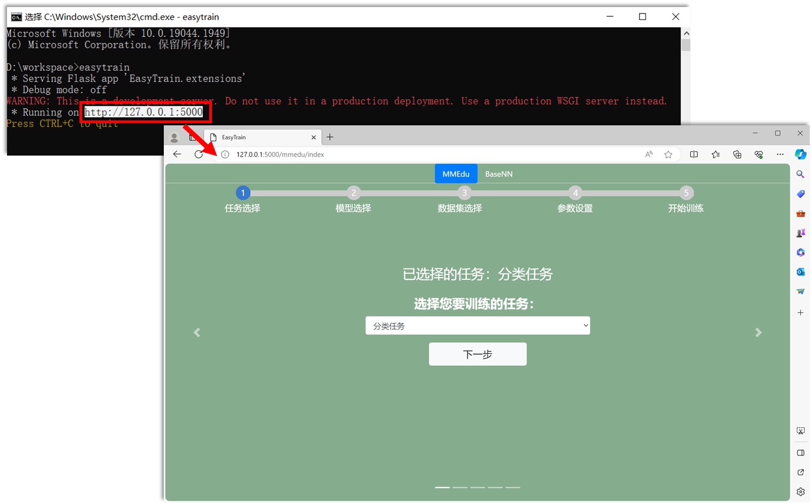Select the second carousel indicator dash
This screenshot has height=504, width=812.
[x=460, y=487]
